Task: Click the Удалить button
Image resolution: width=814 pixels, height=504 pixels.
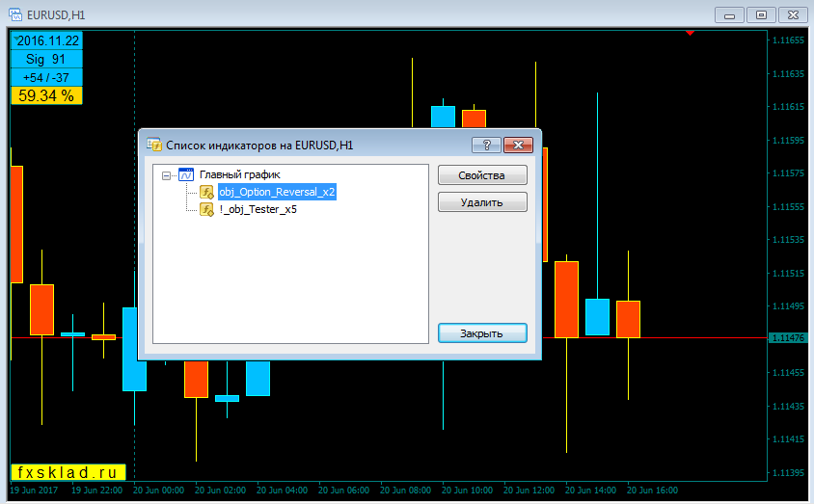Action: [482, 202]
